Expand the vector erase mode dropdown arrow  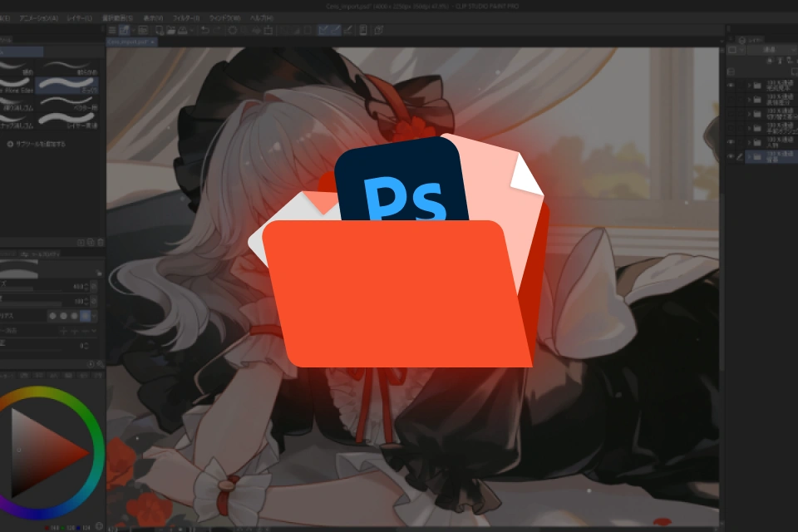coord(94,331)
